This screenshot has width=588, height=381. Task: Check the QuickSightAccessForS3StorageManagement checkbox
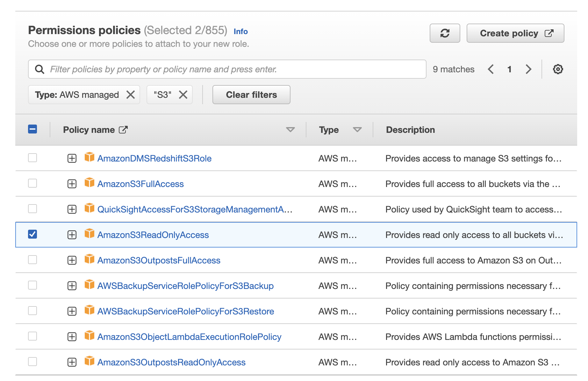(32, 209)
